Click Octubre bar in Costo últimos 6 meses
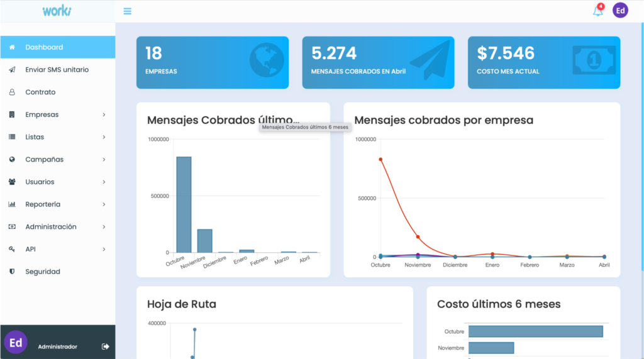This screenshot has height=359, width=644. click(x=536, y=331)
